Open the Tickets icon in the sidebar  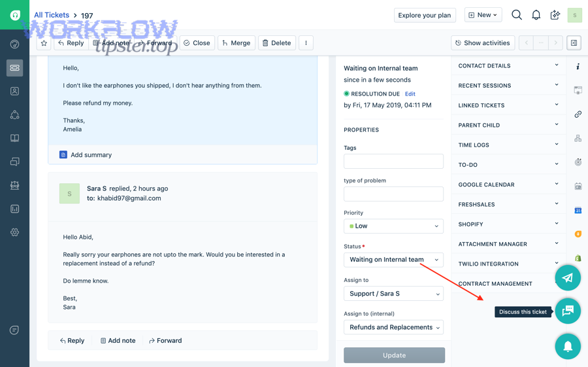(14, 68)
